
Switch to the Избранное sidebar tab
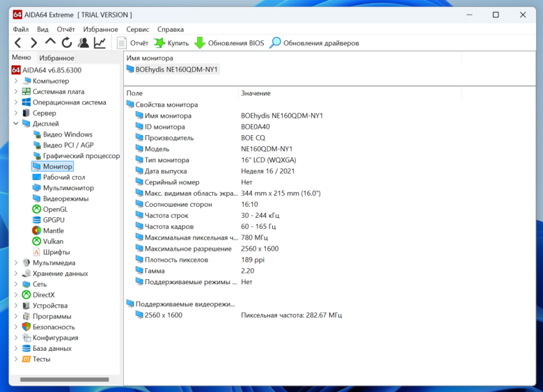point(56,58)
